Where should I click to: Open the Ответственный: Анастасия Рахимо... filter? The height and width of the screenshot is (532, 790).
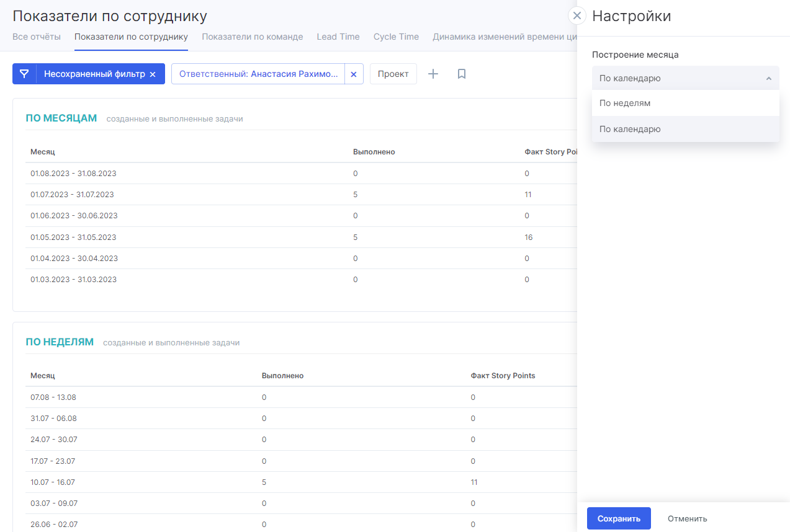click(x=258, y=74)
